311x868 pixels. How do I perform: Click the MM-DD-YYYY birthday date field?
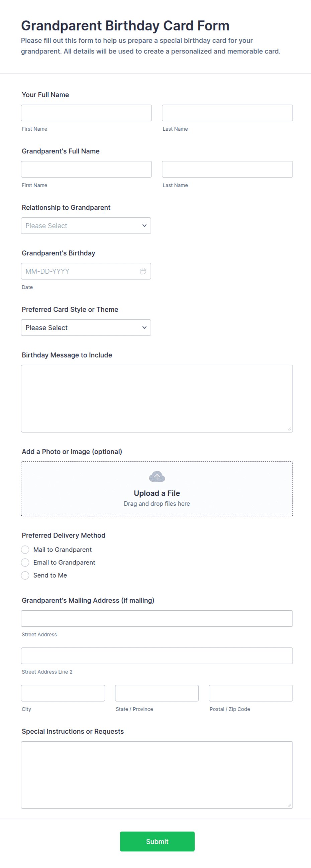coord(86,271)
